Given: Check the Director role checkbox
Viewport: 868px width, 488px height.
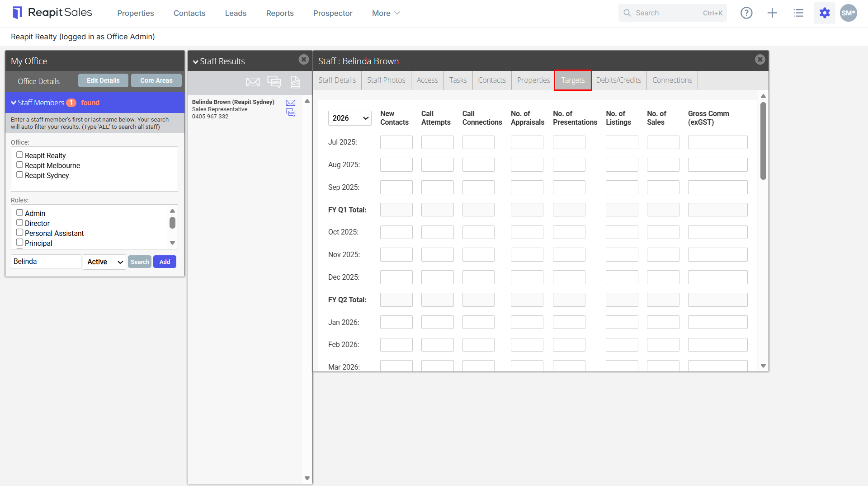Looking at the screenshot, I should click(x=19, y=223).
